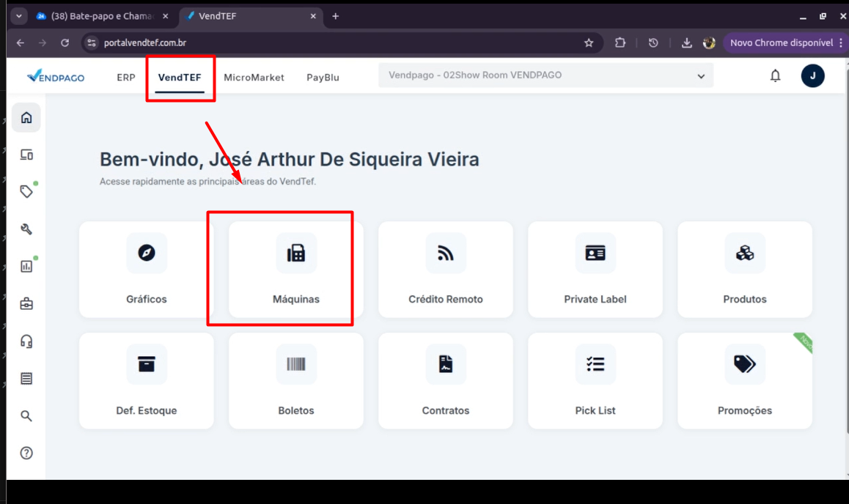The width and height of the screenshot is (849, 504).
Task: Open the Chrome history clock icon
Action: pyautogui.click(x=653, y=42)
